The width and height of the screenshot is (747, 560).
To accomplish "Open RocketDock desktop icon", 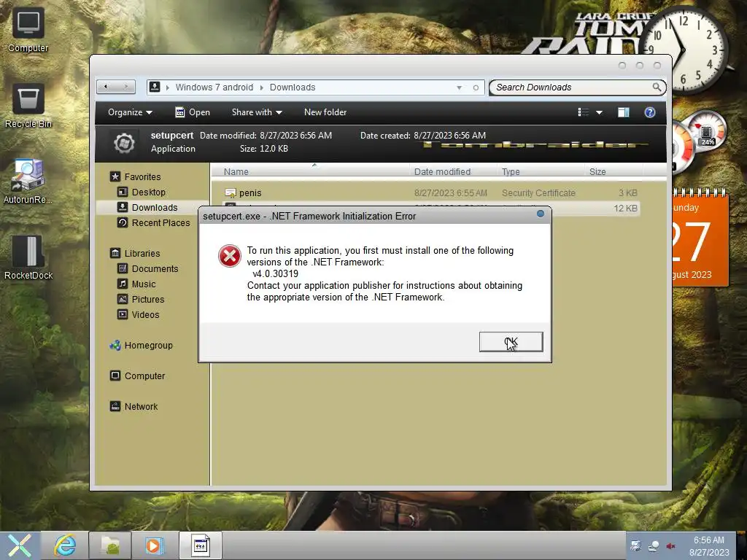I will pyautogui.click(x=28, y=257).
